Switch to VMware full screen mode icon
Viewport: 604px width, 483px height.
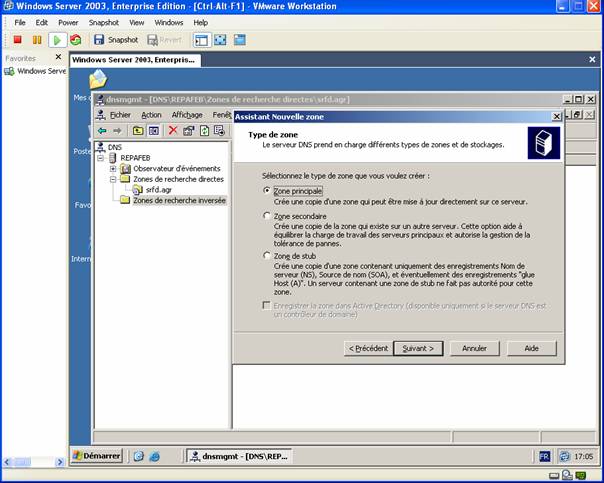click(220, 40)
